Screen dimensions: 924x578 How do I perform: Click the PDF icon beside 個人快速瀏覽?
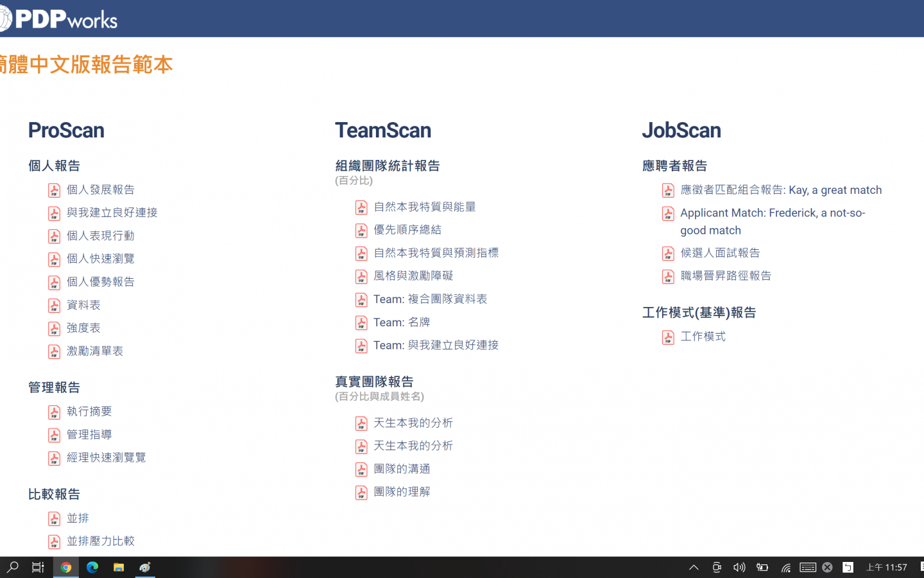tap(55, 259)
